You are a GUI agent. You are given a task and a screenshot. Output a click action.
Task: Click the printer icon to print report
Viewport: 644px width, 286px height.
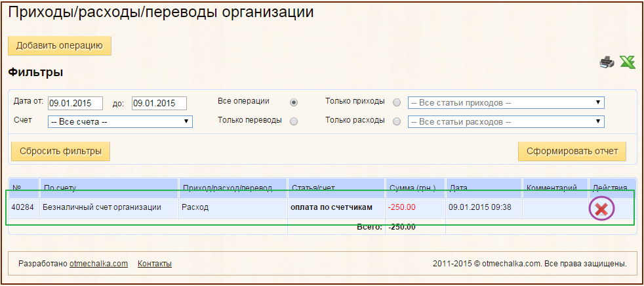[x=607, y=62]
